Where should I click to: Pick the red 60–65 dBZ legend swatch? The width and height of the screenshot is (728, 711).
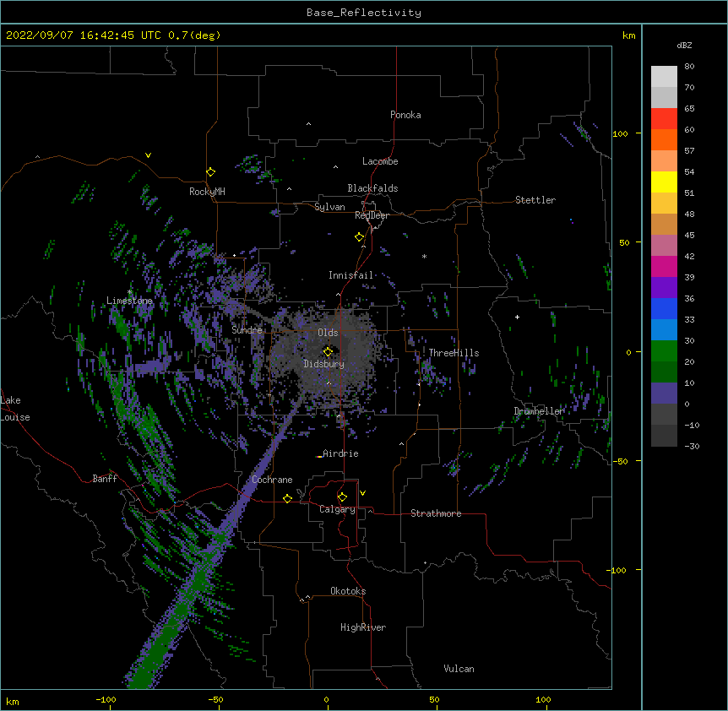(x=664, y=118)
